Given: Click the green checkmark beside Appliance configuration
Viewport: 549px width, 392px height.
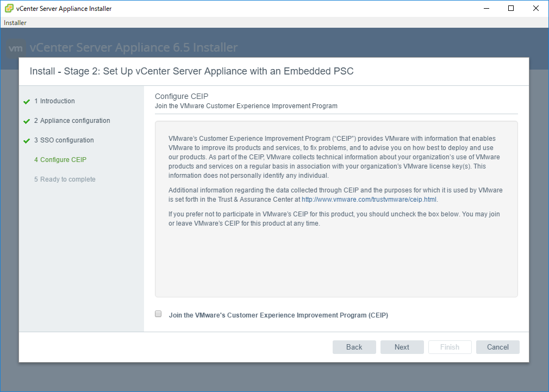Looking at the screenshot, I should tap(27, 121).
